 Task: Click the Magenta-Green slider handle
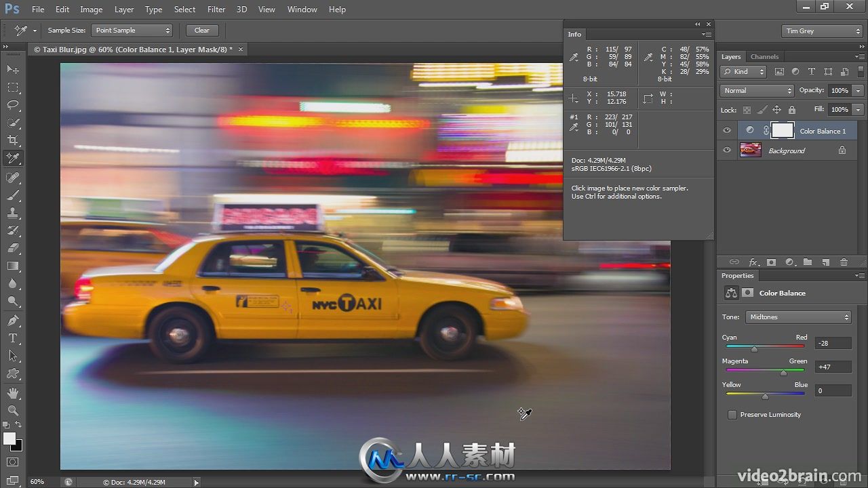(783, 372)
